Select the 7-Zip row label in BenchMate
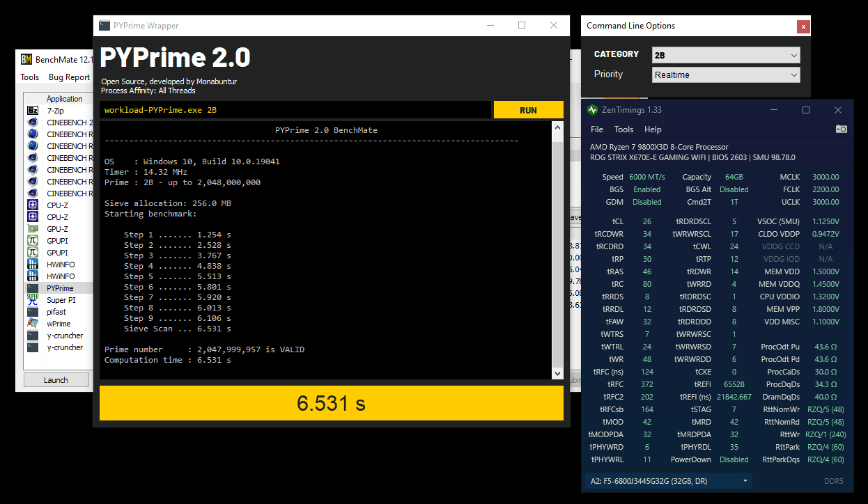Viewport: 868px width, 504px height. tap(55, 110)
